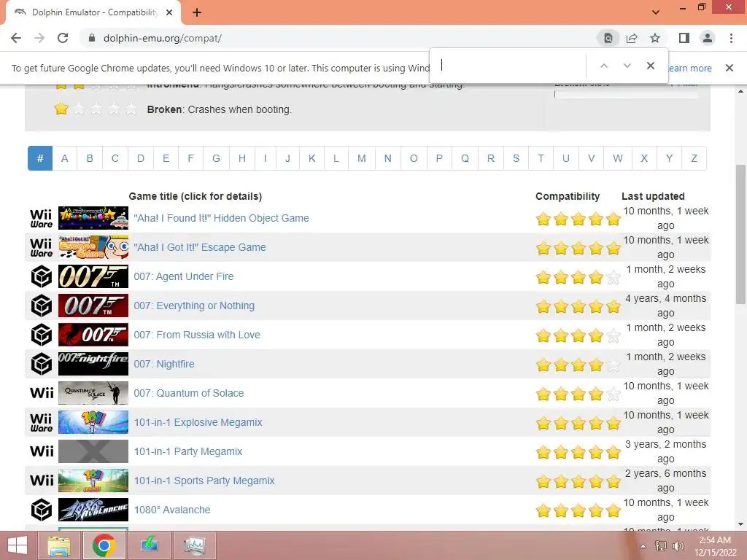Reload the page with the refresh icon

63,38
